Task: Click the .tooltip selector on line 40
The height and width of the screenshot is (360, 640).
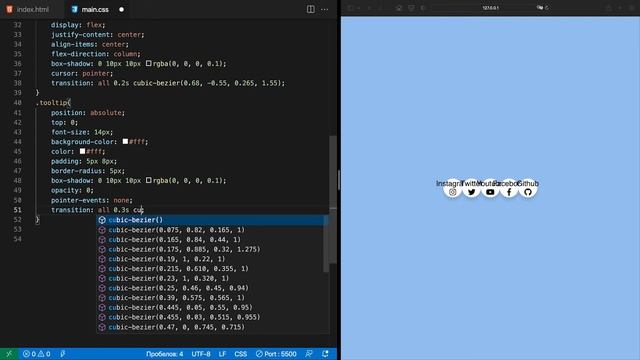Action: 52,102
